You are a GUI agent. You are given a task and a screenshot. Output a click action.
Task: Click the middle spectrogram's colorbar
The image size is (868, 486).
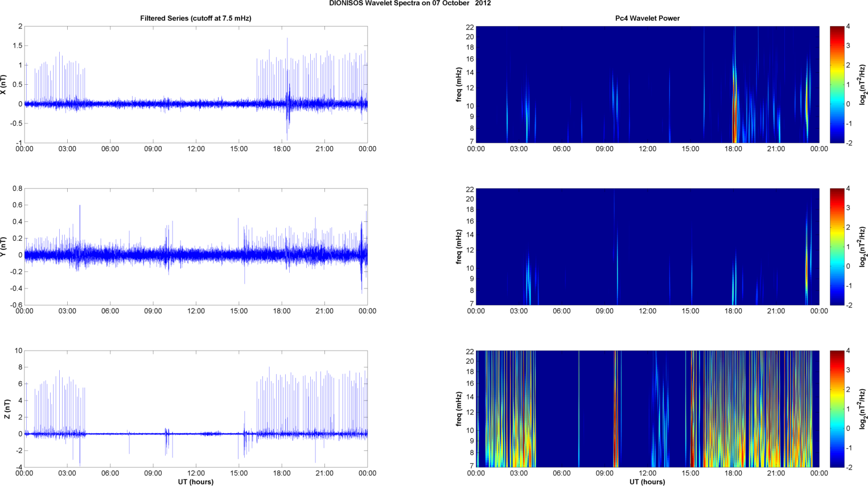(x=837, y=246)
